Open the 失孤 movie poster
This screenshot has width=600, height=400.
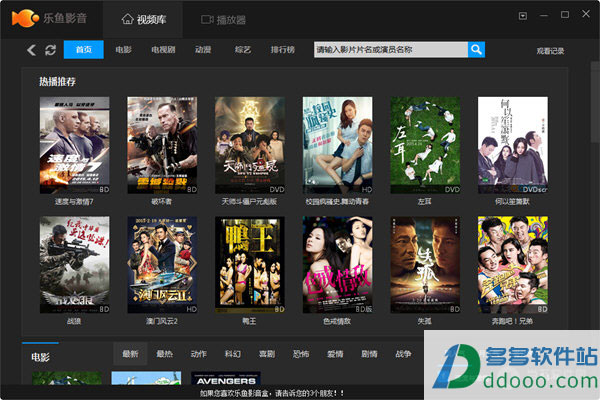pos(425,264)
